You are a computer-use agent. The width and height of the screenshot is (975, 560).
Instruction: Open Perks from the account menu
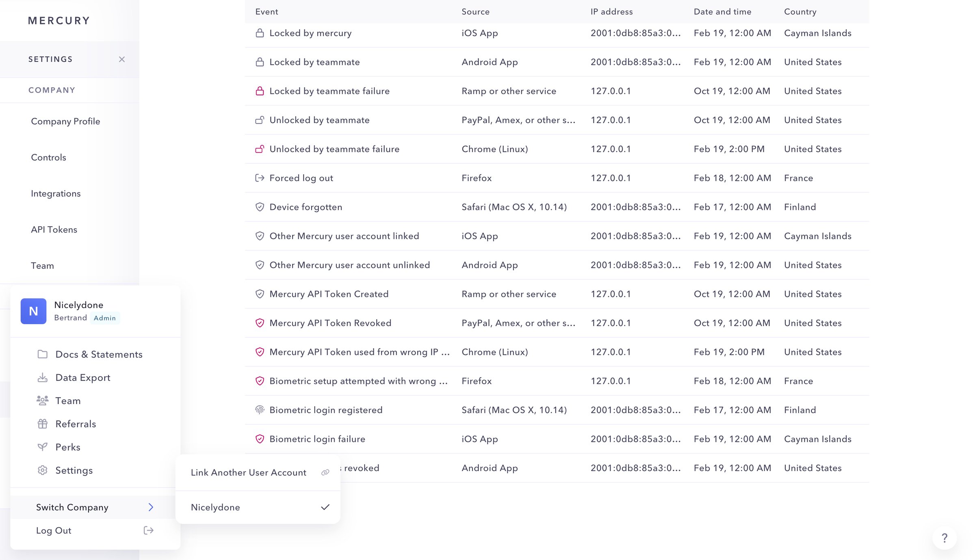pyautogui.click(x=68, y=447)
